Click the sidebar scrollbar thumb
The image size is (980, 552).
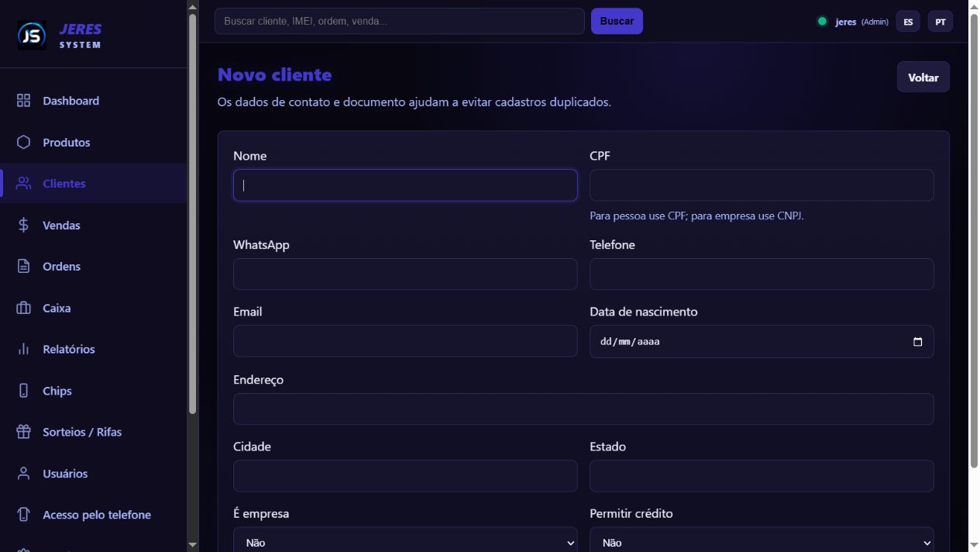tap(193, 214)
